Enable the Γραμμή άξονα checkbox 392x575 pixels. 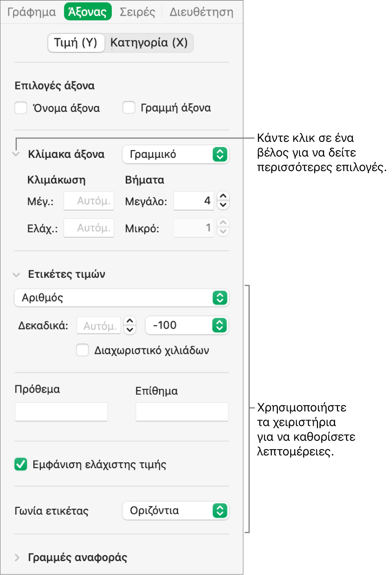click(129, 108)
